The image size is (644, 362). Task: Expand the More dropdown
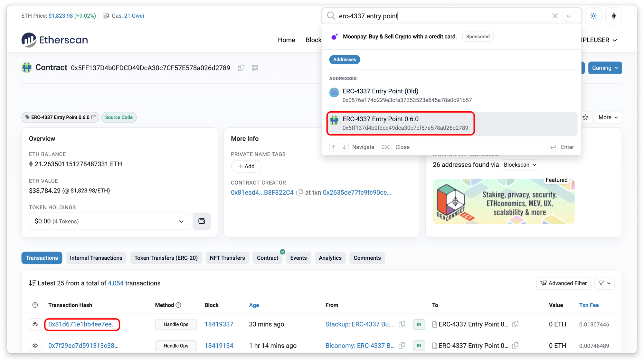608,117
